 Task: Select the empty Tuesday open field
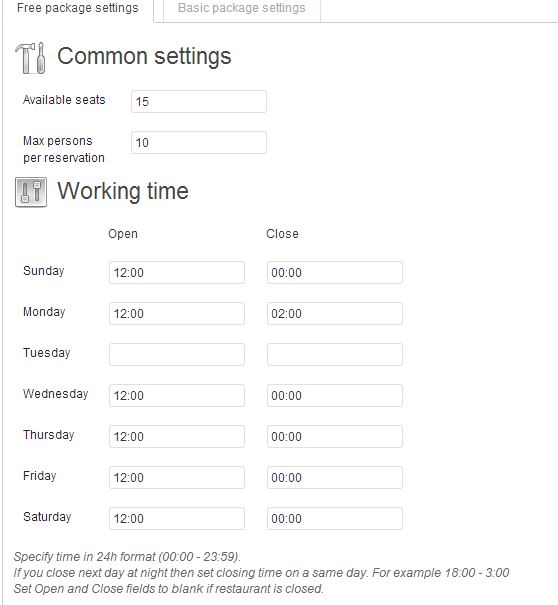(x=177, y=354)
